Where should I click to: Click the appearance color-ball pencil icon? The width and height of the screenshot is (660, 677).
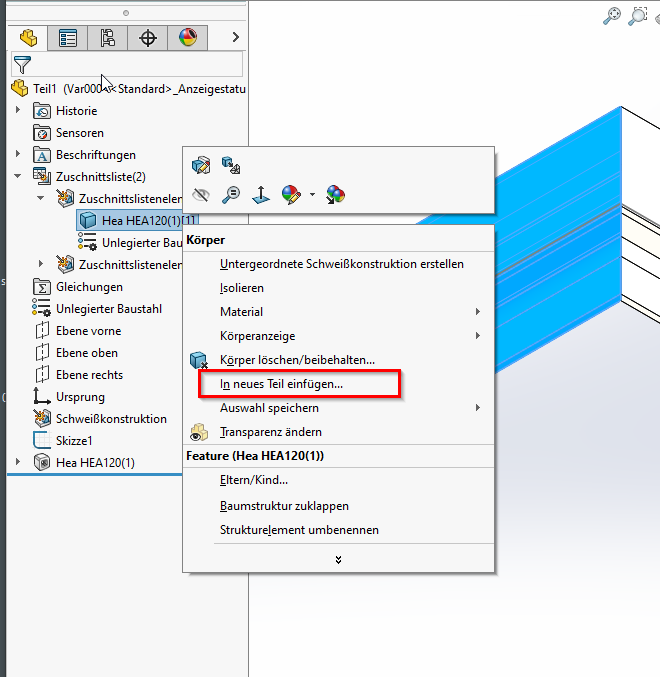pos(291,195)
